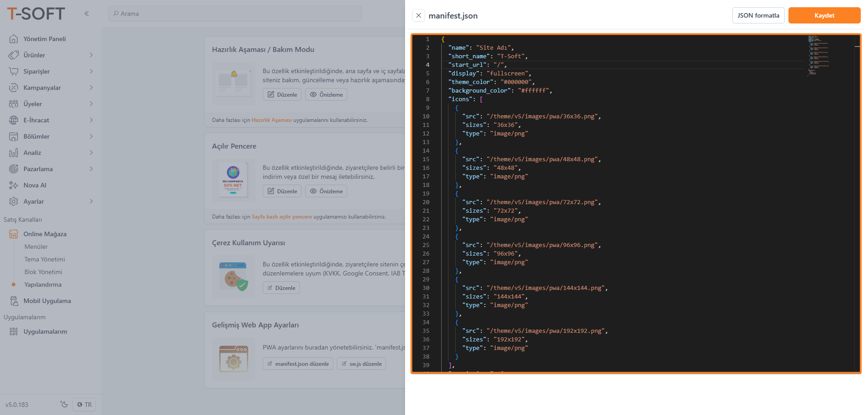Viewport: 868px width, 415px height.
Task: Click the Arama search field
Action: click(x=235, y=14)
